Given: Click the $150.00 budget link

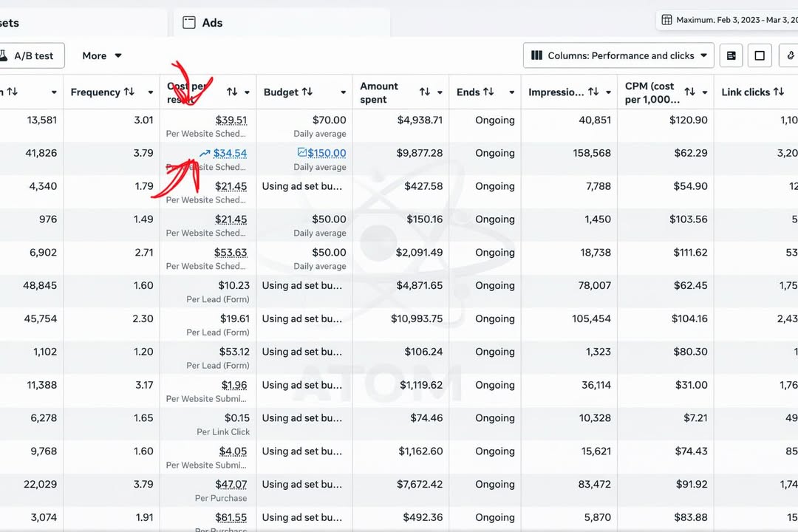Looking at the screenshot, I should point(327,154).
